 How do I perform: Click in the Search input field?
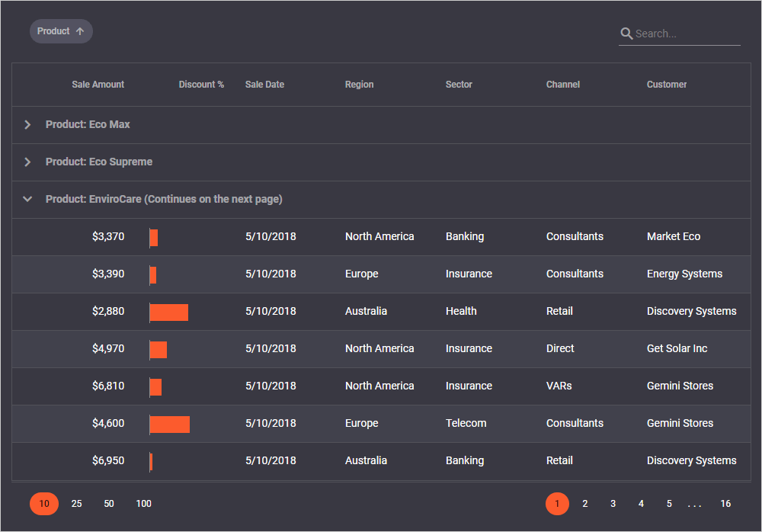pos(686,34)
